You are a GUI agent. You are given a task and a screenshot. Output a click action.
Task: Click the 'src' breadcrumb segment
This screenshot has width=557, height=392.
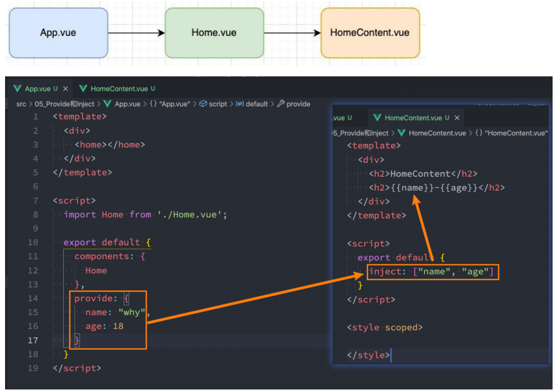coord(21,104)
